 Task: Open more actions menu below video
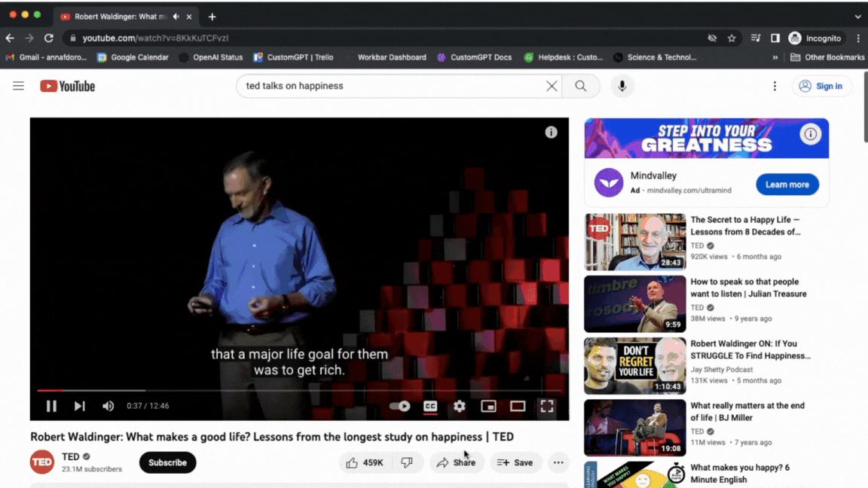558,462
